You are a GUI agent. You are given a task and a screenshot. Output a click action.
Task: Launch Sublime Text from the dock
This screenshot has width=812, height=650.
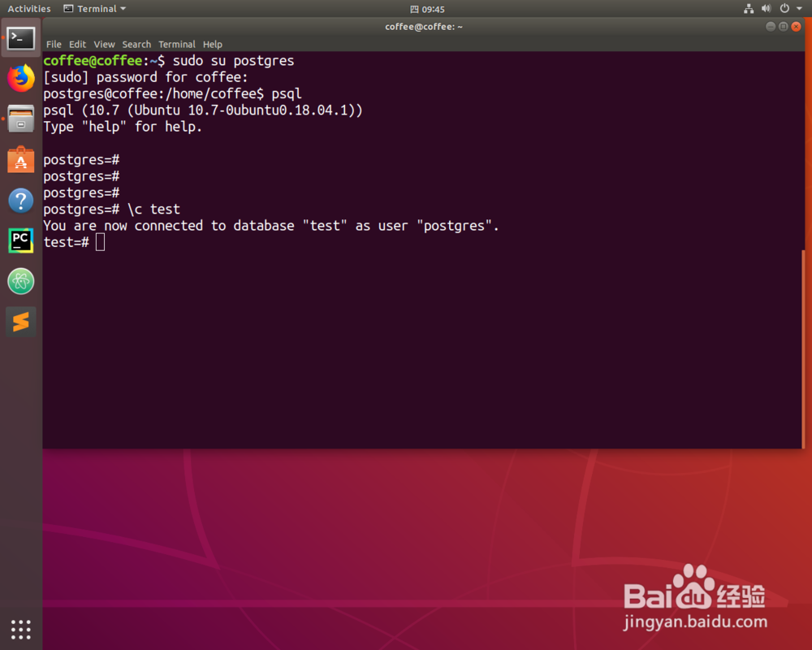click(x=21, y=322)
